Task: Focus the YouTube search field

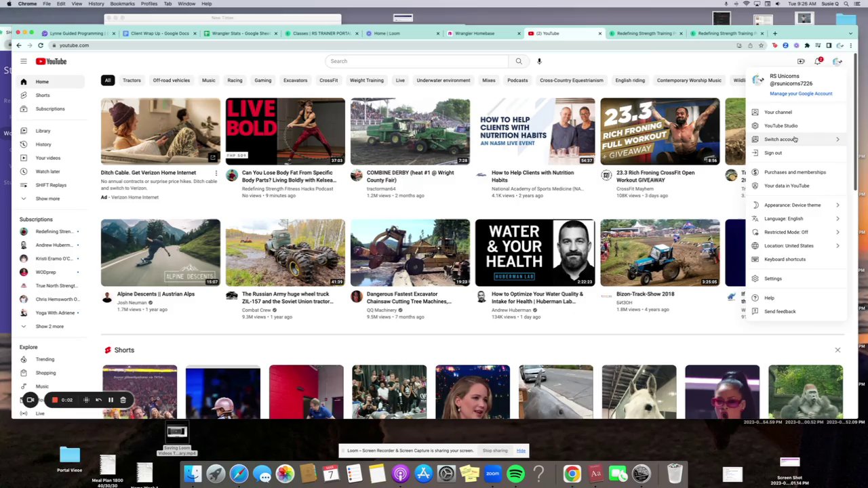Action: (416, 61)
